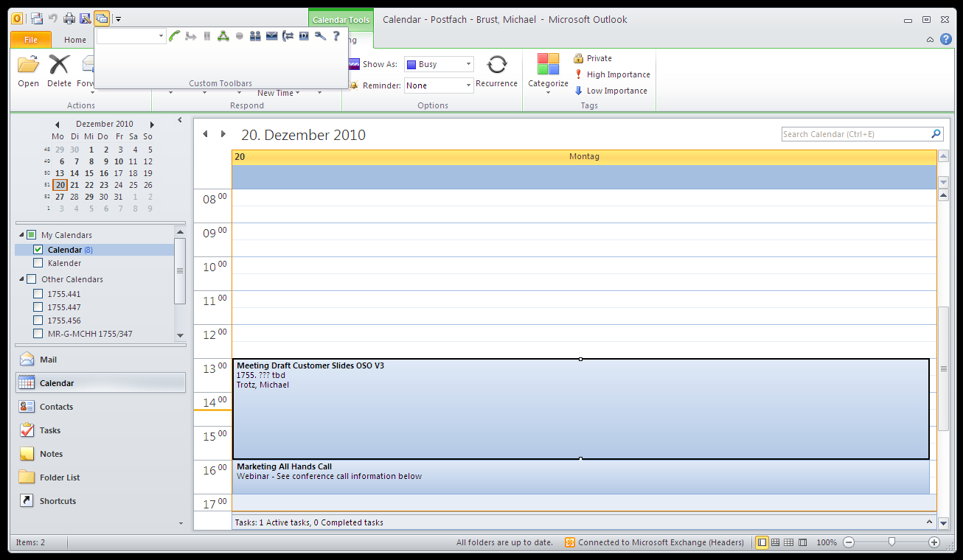Click the wrench settings icon in custom toolbar
The height and width of the screenshot is (560, 963).
(320, 36)
